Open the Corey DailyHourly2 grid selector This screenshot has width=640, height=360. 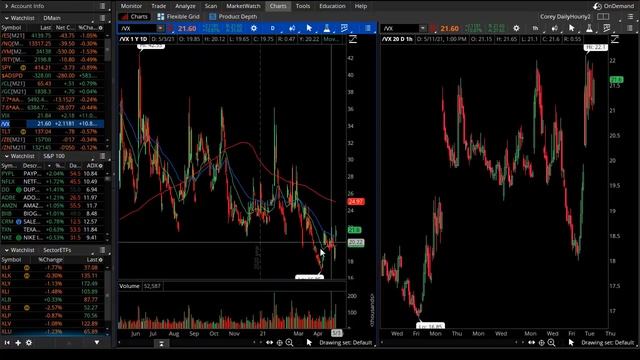565,17
